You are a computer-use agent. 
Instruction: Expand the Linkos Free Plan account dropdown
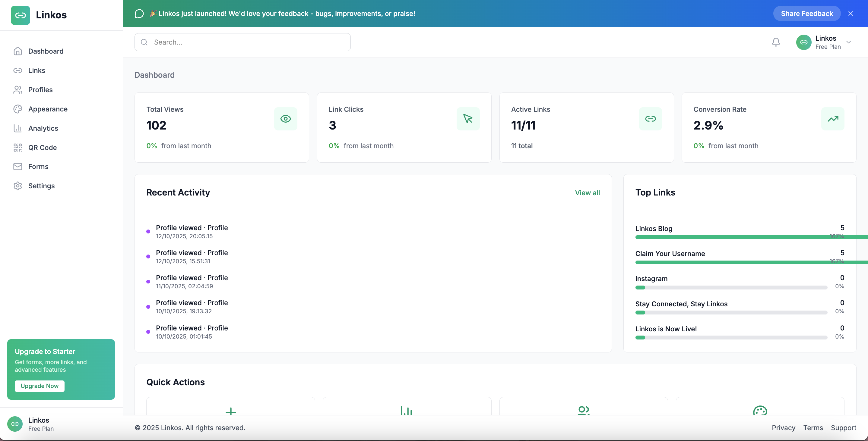point(848,42)
